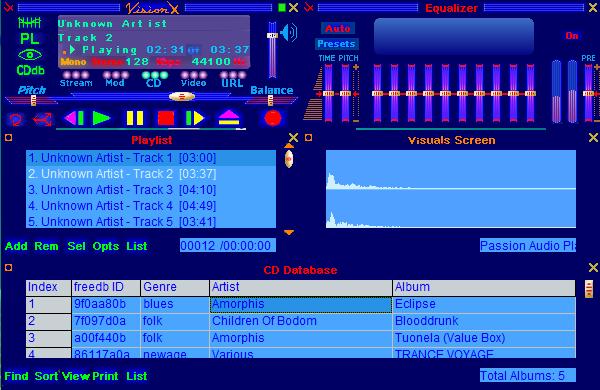Viewport: 600px width, 390px height.
Task: Click the Balance slider handle
Action: [271, 101]
